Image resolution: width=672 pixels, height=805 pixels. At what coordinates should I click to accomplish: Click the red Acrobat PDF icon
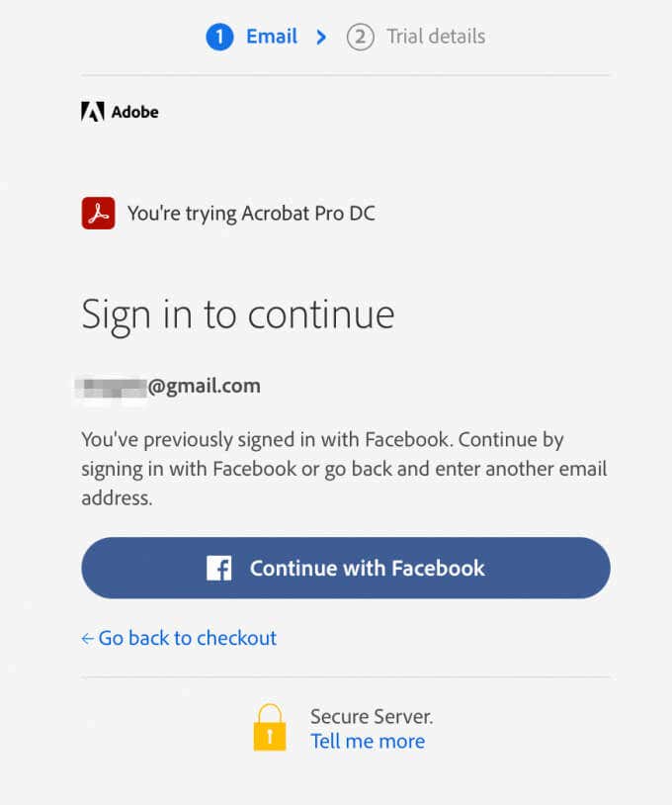[98, 213]
